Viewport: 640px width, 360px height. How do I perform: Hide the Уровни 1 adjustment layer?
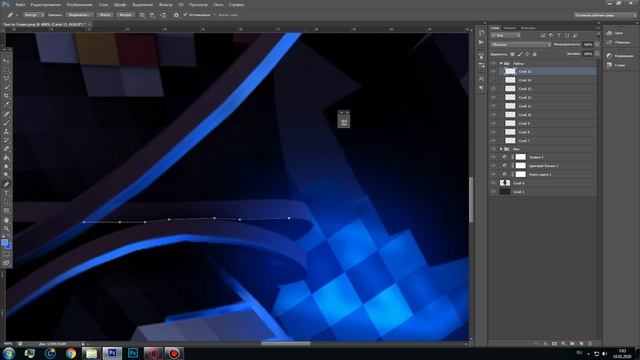[493, 157]
